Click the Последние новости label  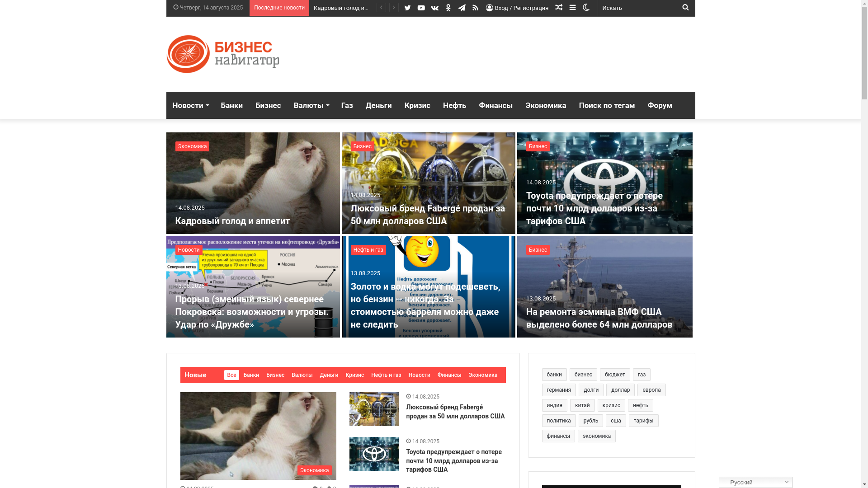[x=279, y=8]
